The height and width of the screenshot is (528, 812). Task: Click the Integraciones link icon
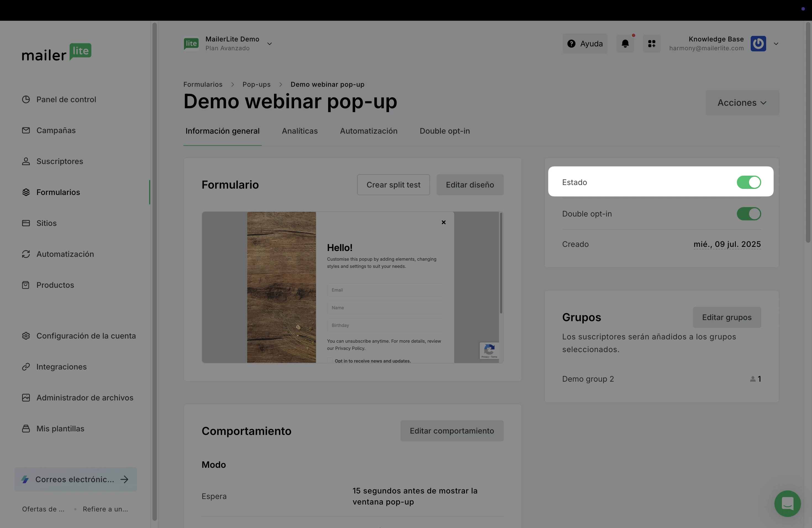coord(26,367)
